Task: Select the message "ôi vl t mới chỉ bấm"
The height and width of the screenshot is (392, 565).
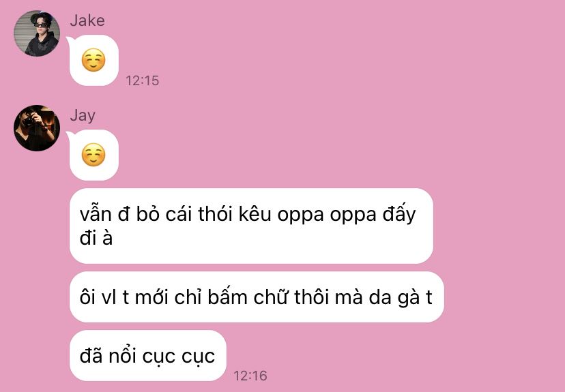Action: (257, 297)
